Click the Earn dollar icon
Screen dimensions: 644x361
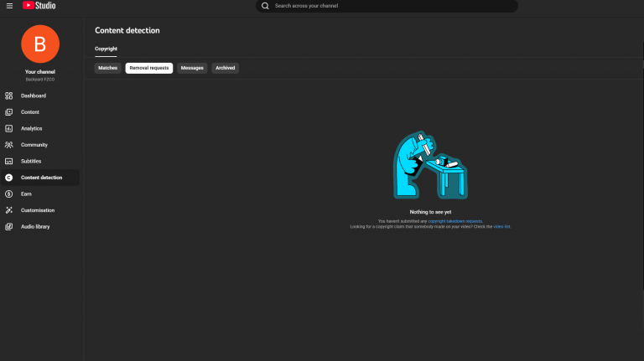[x=8, y=194]
